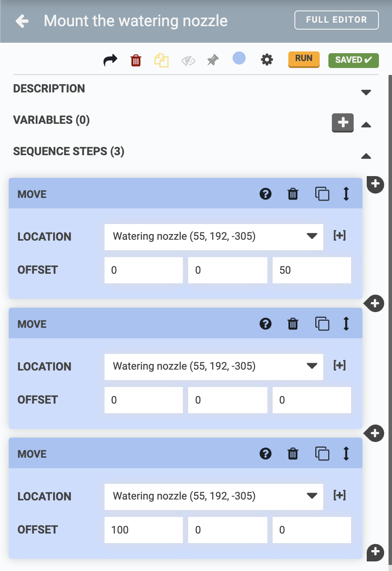Click the yellow copy sequence icon
392x571 pixels.
coord(161,60)
